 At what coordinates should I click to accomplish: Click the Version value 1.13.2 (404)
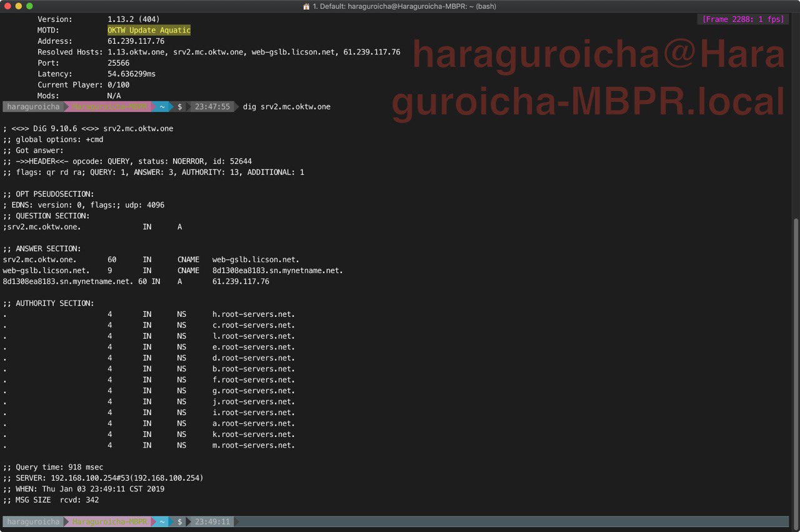[134, 19]
